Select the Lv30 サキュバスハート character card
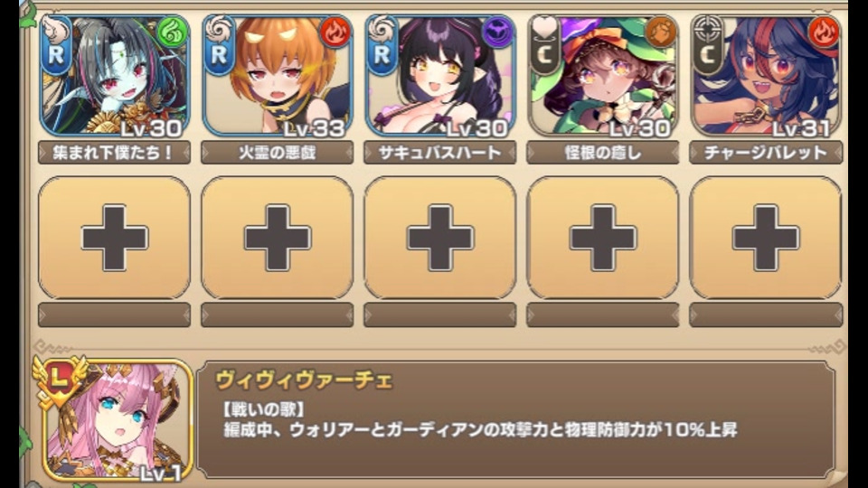 [440, 75]
